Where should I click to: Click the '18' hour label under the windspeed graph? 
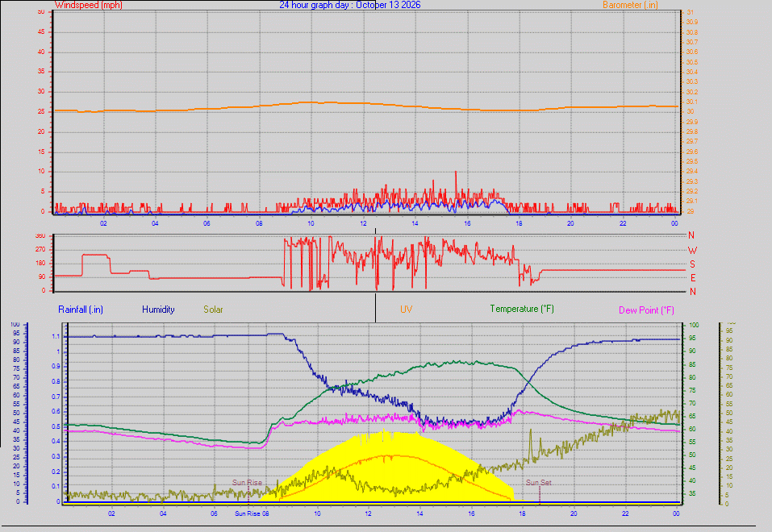coord(519,223)
